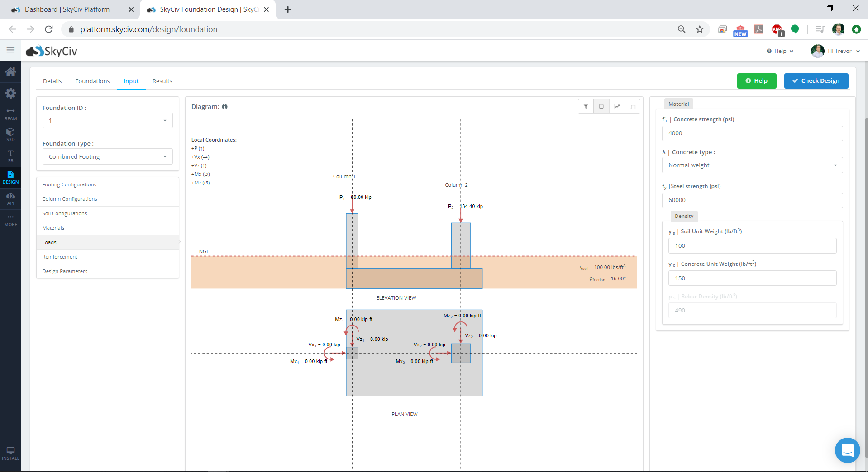Open the live chat bubble
Screen dimensions: 868x472
pyautogui.click(x=847, y=450)
